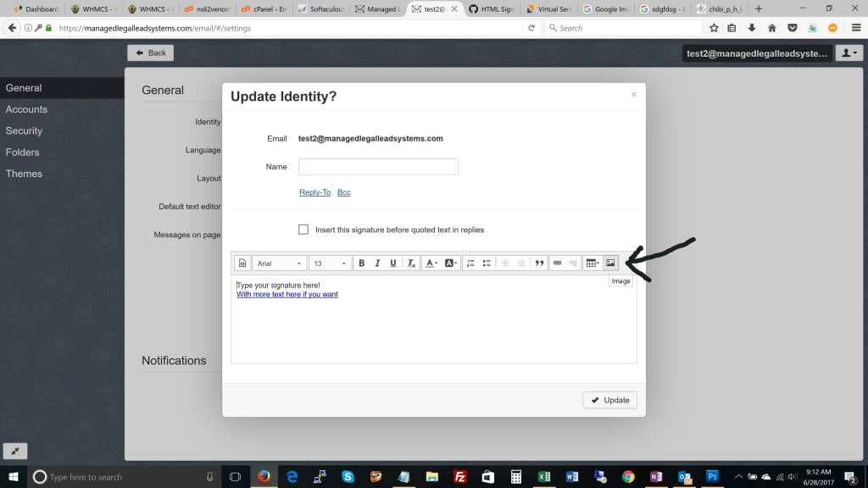Click the Name input field
The width and height of the screenshot is (868, 488).
tap(378, 167)
